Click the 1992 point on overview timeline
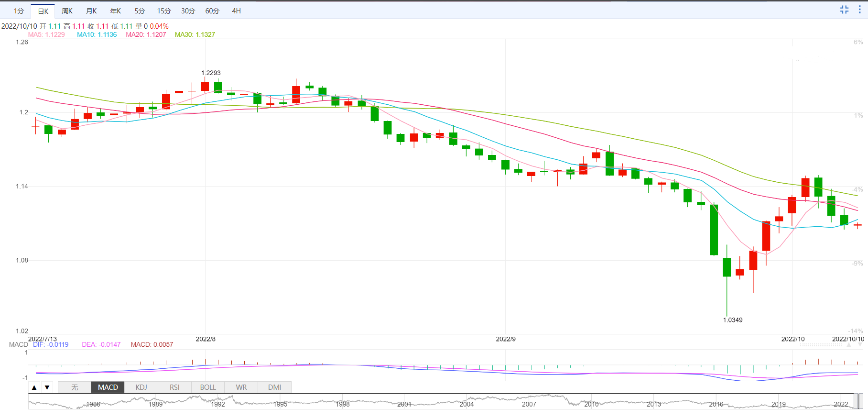The image size is (868, 419). [x=218, y=404]
